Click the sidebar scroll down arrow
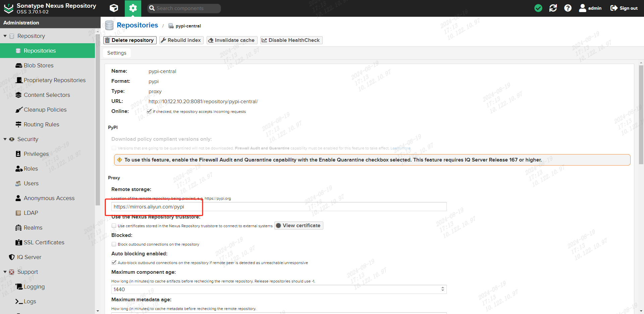Screen dimensions: 644x314 tap(98, 311)
